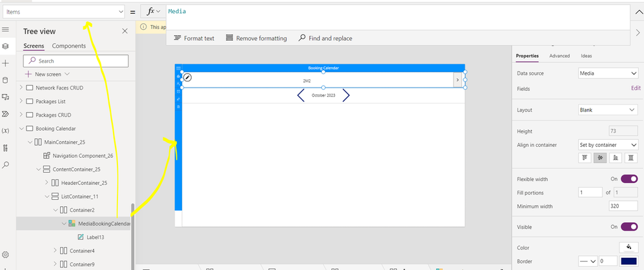Expand HeaderContainer_25 node
This screenshot has height=270, width=644.
click(x=46, y=182)
